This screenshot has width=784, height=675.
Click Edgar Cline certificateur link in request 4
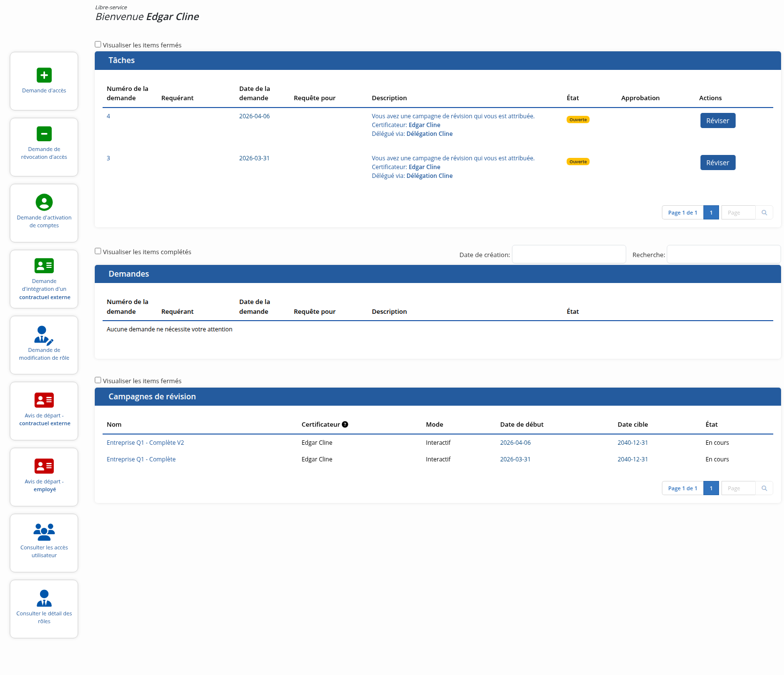click(x=424, y=125)
